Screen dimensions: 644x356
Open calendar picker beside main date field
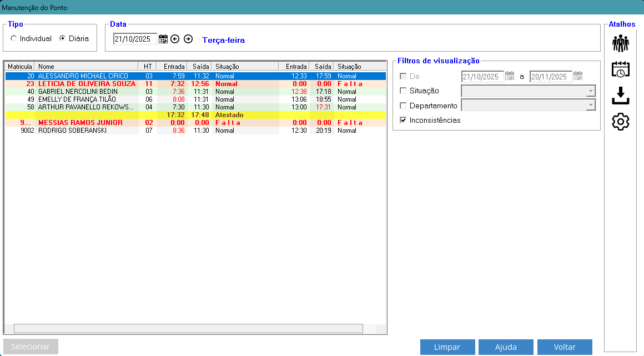click(x=163, y=39)
